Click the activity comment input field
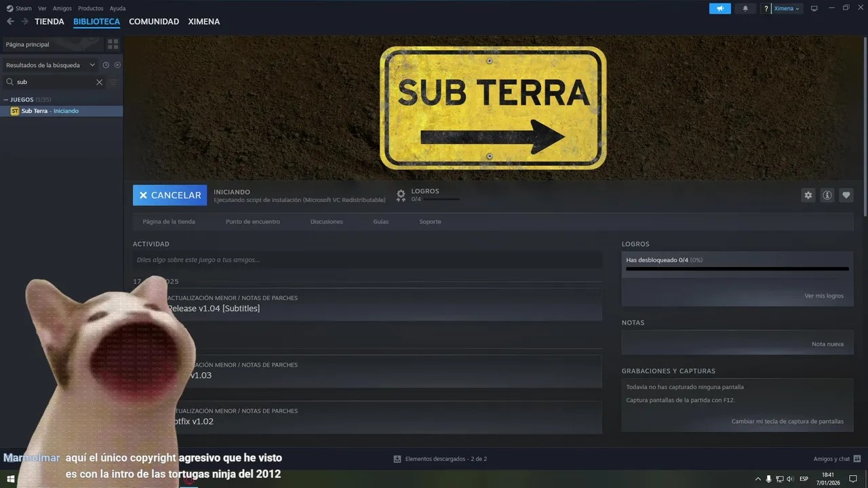Viewport: 868px width, 488px height. point(368,260)
